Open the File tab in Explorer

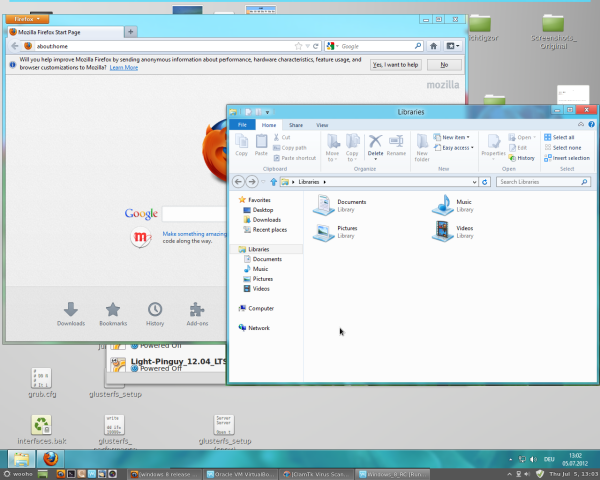[242, 125]
